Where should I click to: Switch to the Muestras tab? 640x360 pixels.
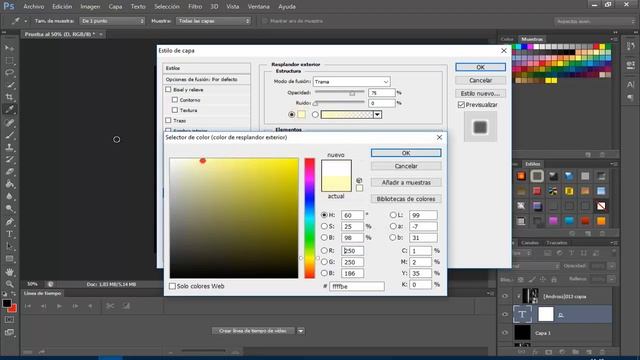532,39
